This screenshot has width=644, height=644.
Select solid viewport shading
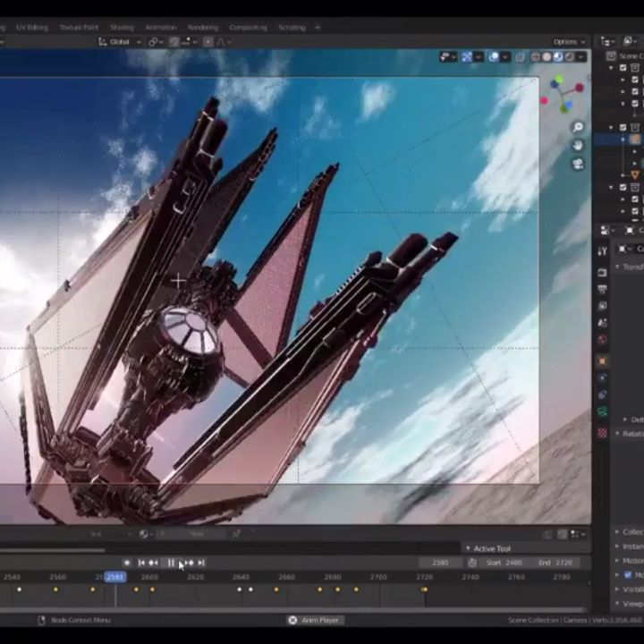(547, 57)
